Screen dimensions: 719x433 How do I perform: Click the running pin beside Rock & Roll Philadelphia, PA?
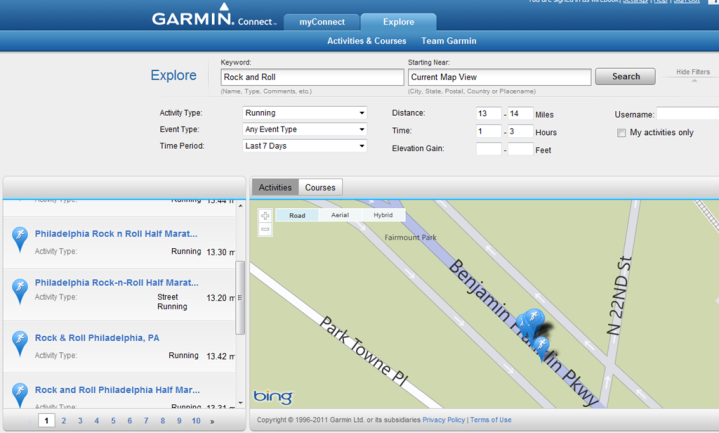click(20, 344)
